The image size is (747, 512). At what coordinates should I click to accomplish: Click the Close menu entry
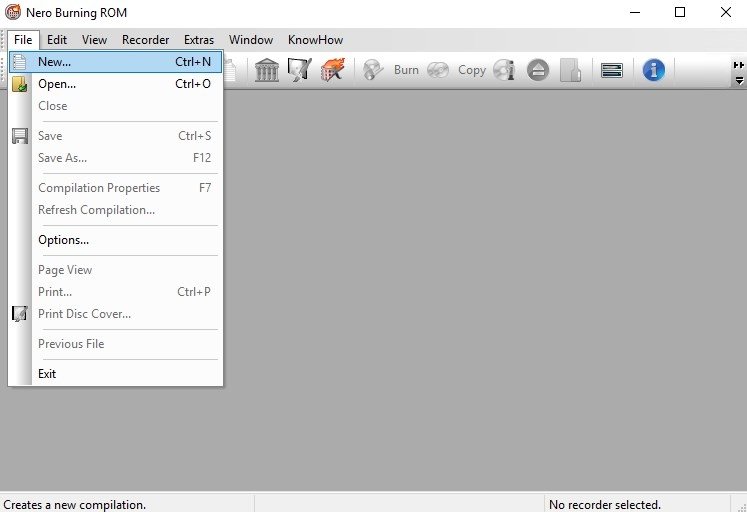pos(115,106)
